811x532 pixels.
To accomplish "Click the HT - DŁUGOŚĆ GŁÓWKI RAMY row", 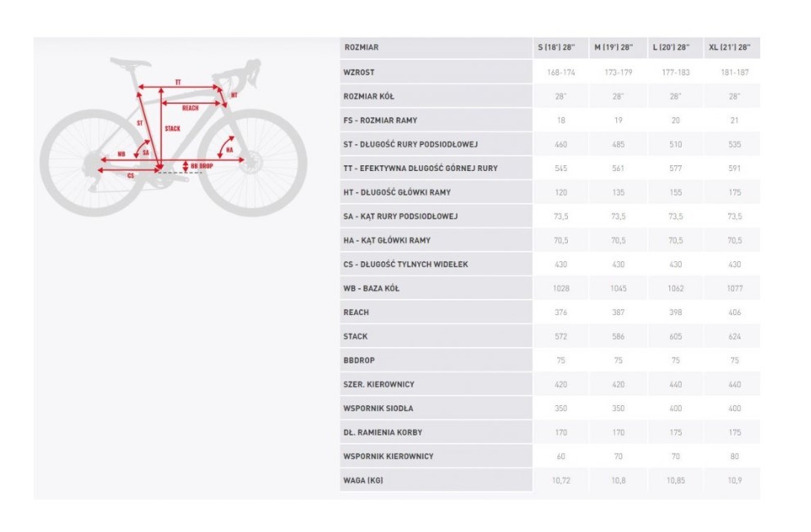I will pos(550,192).
